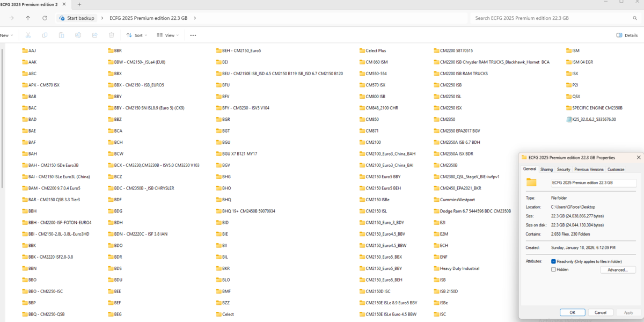Open the View dropdown menu
The height and width of the screenshot is (322, 644).
pos(168,35)
